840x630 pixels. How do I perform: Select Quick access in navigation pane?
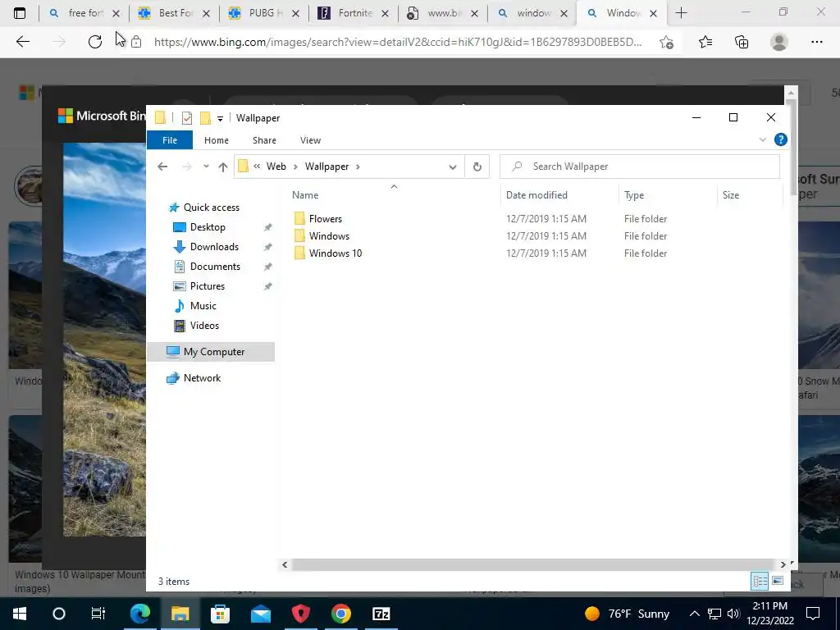pyautogui.click(x=211, y=208)
